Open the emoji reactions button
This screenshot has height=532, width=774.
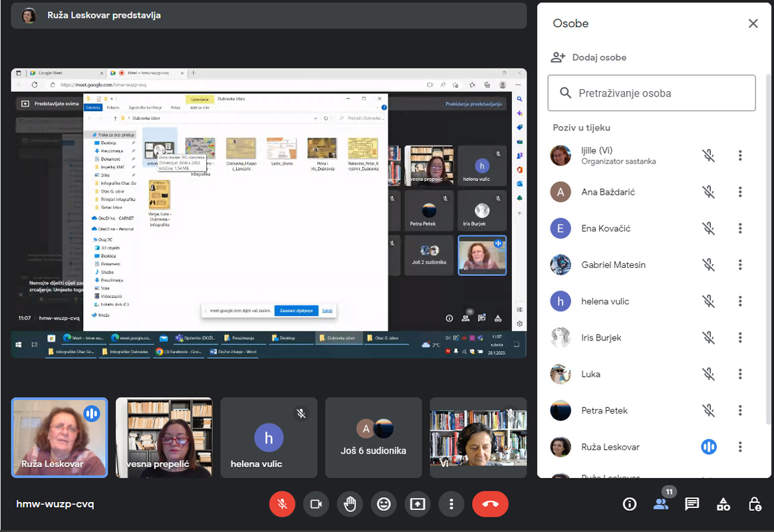point(384,504)
